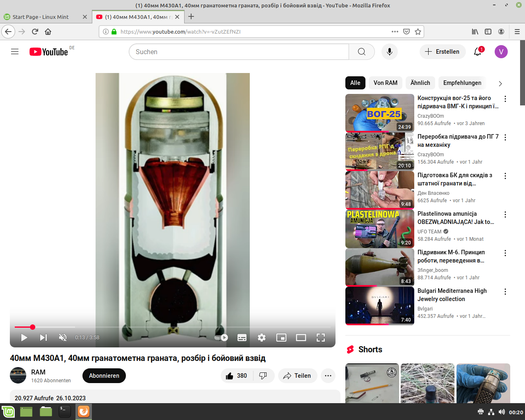Select the Von RAM filter chip
The image size is (525, 420).
[386, 83]
